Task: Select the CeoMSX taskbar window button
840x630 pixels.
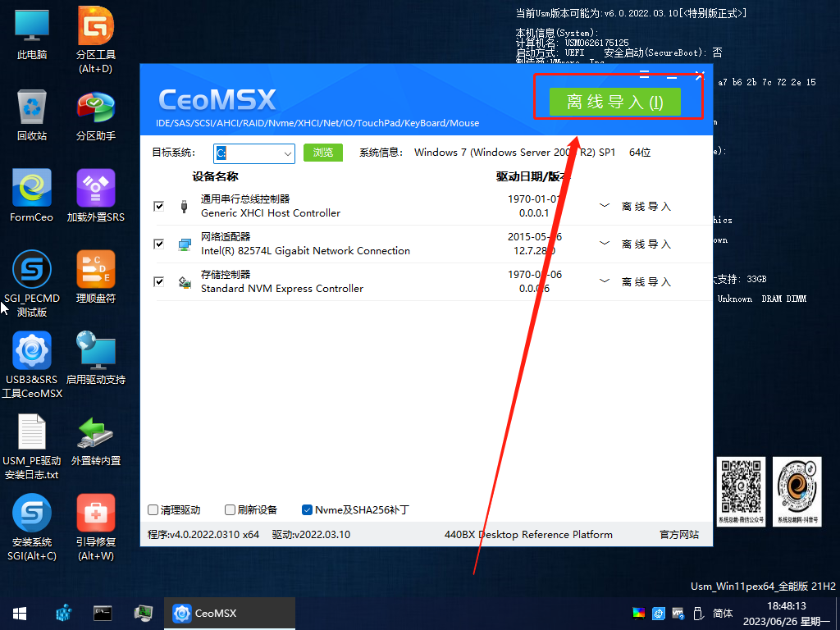Action: 230,614
